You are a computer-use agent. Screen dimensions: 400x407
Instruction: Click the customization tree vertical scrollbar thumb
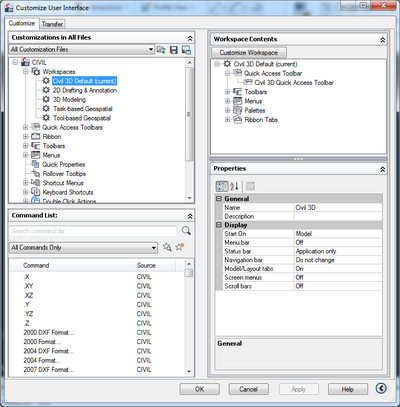189,114
